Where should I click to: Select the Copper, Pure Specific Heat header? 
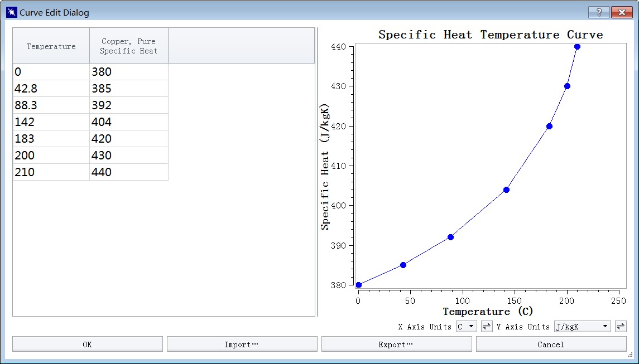128,46
